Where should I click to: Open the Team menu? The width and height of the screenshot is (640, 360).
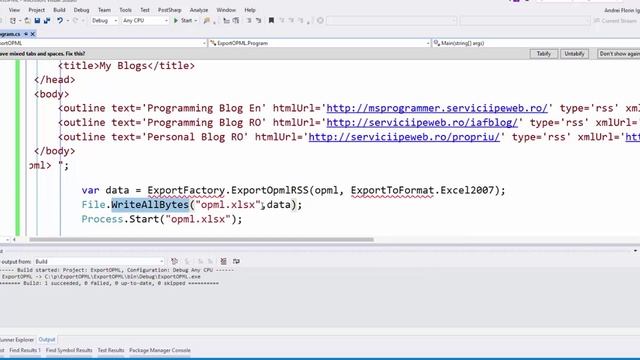[x=104, y=10]
